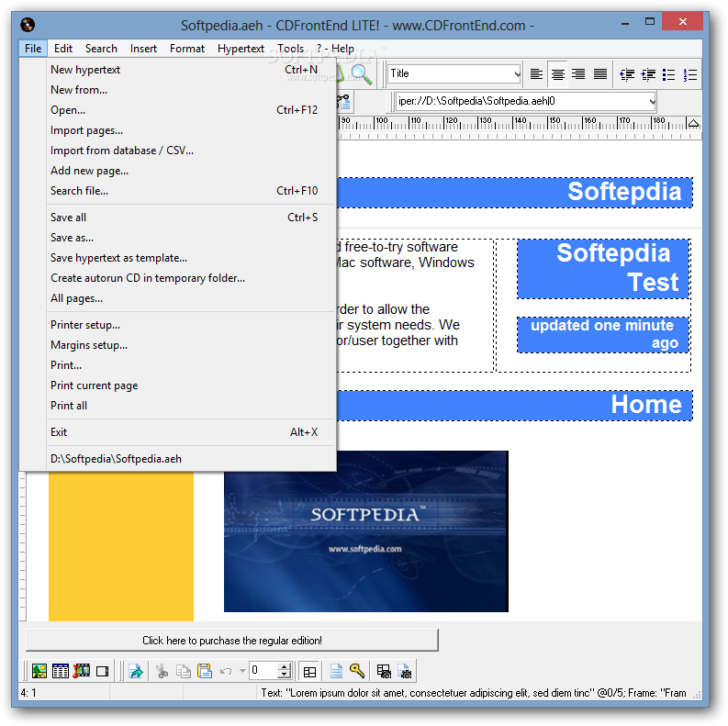Click the blue page document icon

tap(336, 671)
